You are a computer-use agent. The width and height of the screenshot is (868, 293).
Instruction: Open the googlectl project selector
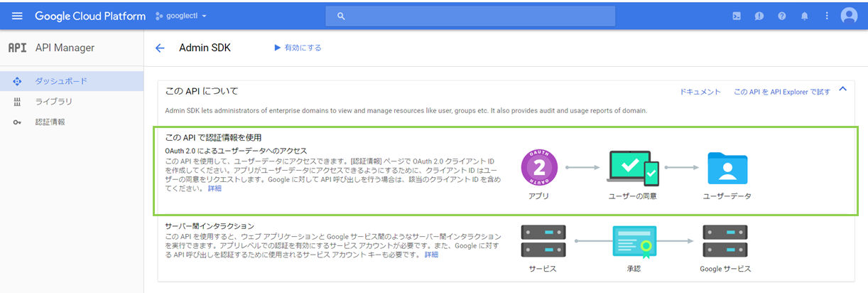click(181, 16)
